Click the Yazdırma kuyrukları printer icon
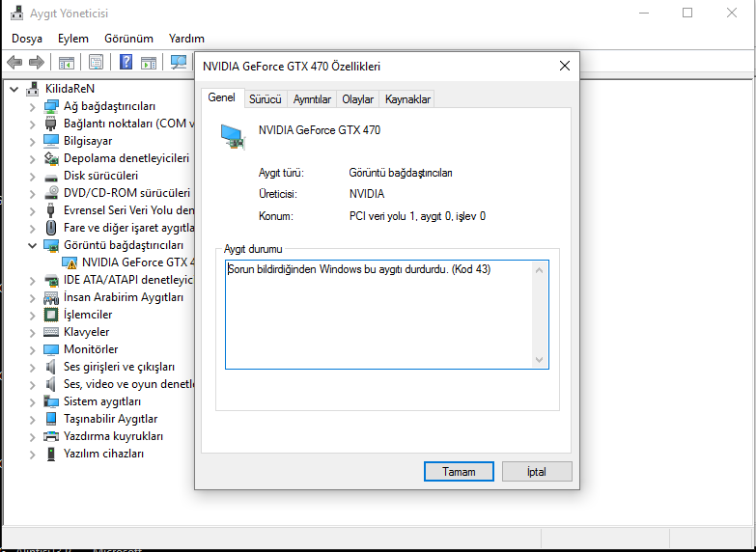Screen dimensions: 756x552 [51, 436]
